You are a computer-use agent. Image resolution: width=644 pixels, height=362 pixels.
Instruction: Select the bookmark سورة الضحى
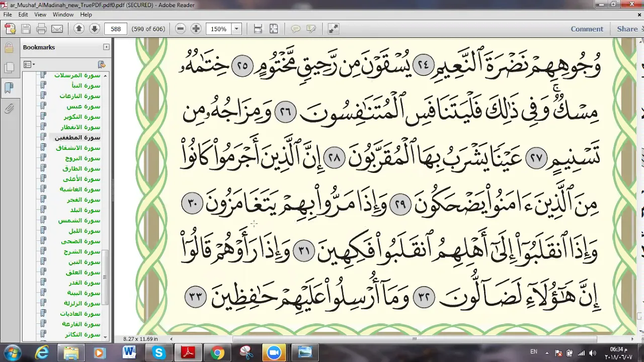[x=80, y=241]
